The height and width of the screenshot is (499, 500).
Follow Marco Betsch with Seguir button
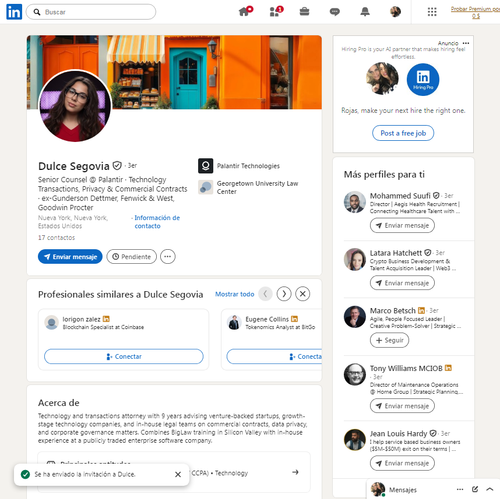pos(389,340)
